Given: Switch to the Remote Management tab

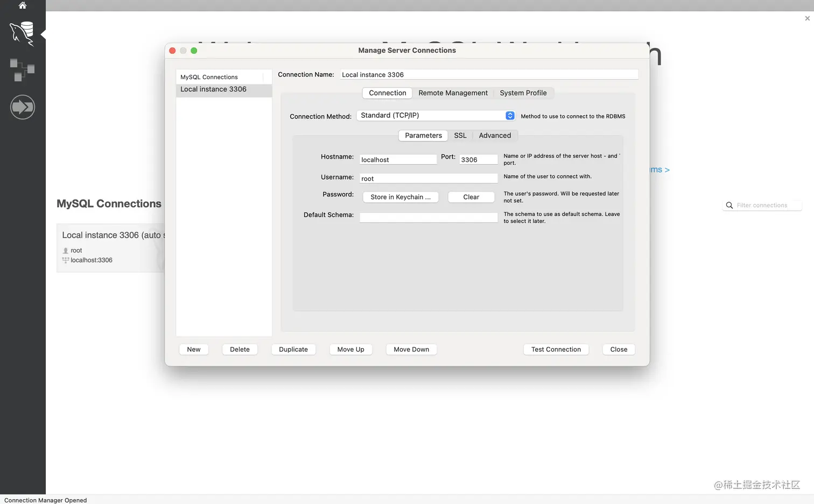Looking at the screenshot, I should [x=453, y=93].
